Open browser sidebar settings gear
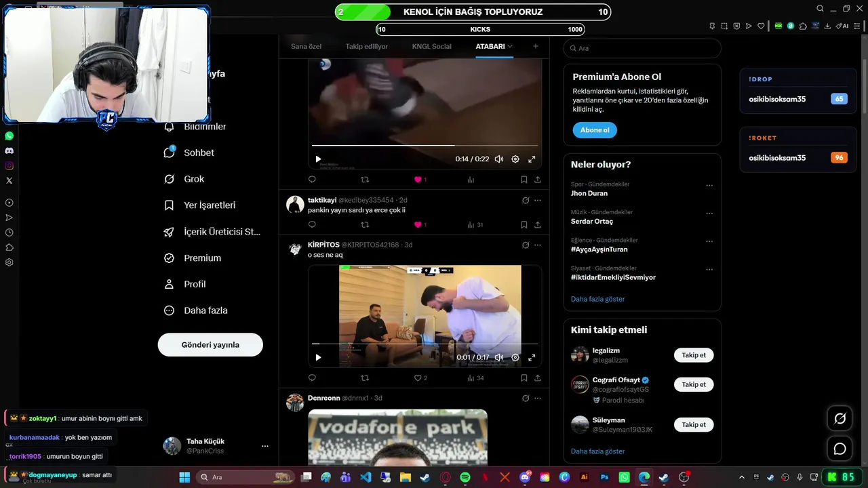The image size is (868, 488). [x=9, y=262]
